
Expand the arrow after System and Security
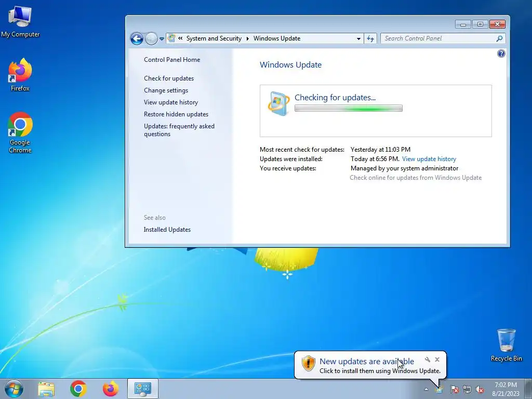(247, 38)
